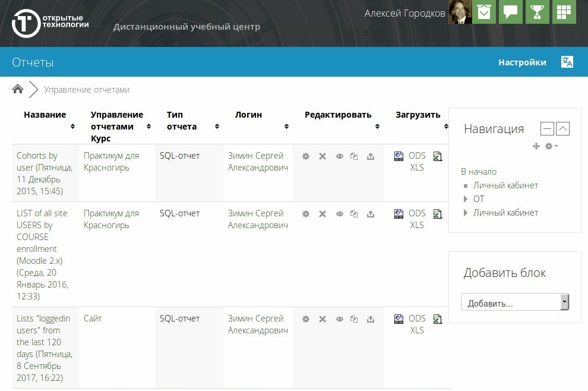Expand the OT tree node in Navigation
The image size is (588, 391).
[x=466, y=199]
